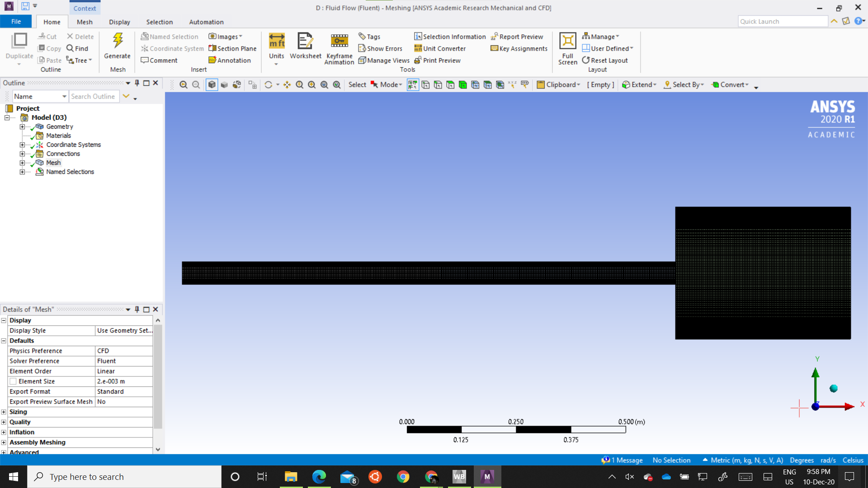Screen dimensions: 868x488
Task: Click the Quick Launch search box
Action: [783, 21]
